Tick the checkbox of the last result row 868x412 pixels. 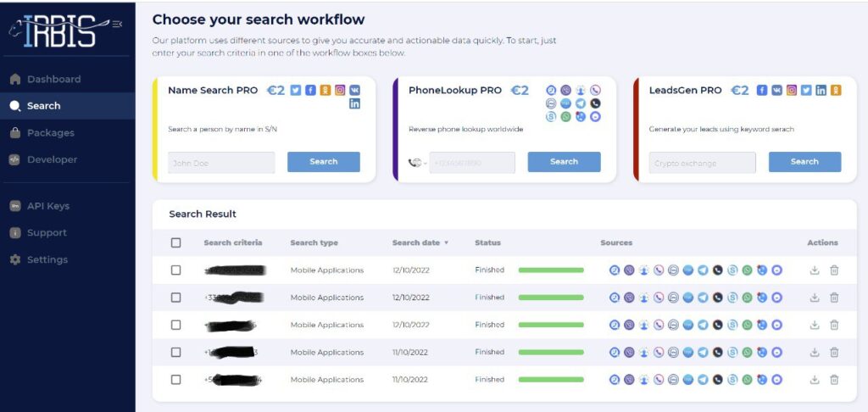175,379
